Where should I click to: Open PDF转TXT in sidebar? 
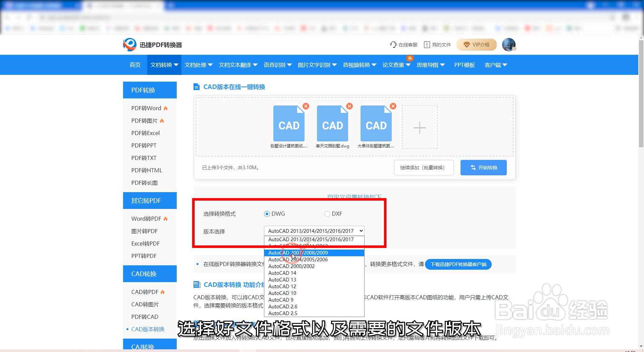tap(144, 158)
